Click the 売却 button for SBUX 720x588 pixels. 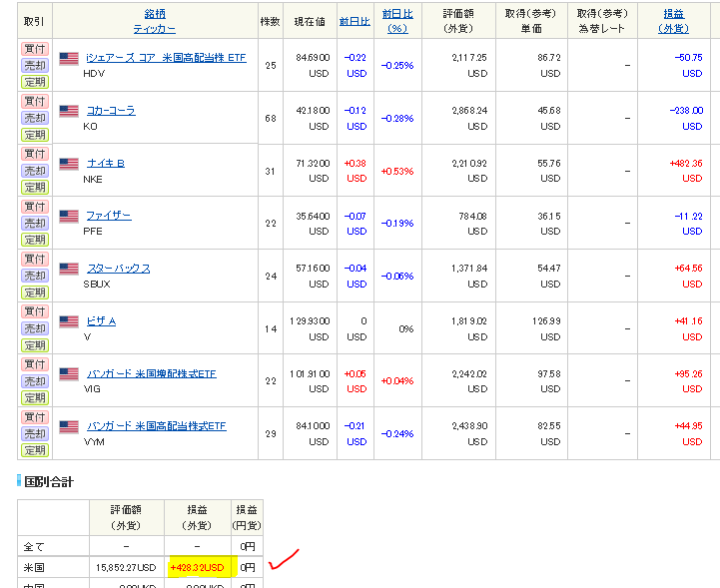(x=35, y=276)
